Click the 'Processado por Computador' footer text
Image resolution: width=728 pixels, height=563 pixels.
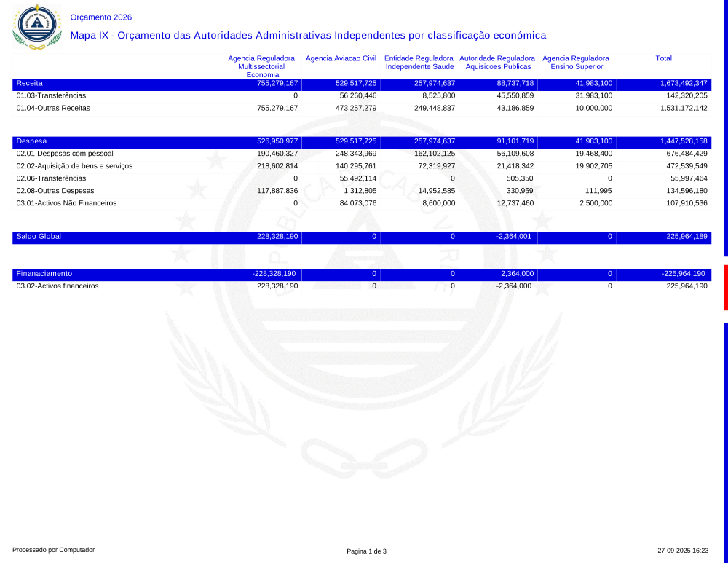click(54, 550)
